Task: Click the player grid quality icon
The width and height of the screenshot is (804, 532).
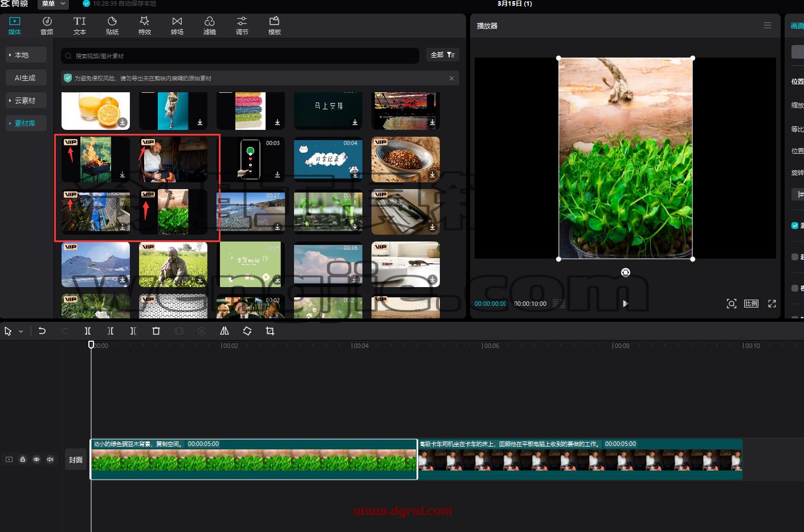Action: click(560, 304)
